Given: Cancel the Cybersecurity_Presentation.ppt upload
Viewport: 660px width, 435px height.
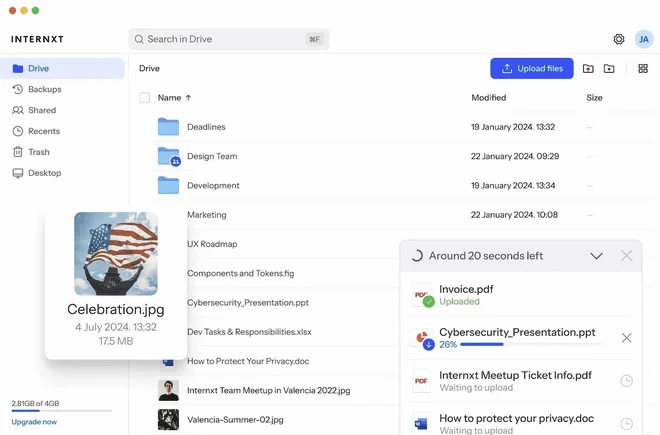Looking at the screenshot, I should (626, 338).
